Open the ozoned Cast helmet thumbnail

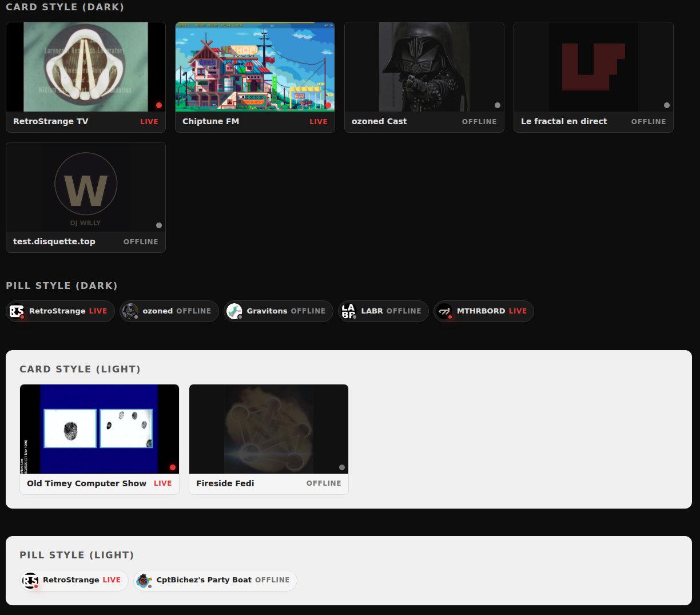[x=424, y=67]
